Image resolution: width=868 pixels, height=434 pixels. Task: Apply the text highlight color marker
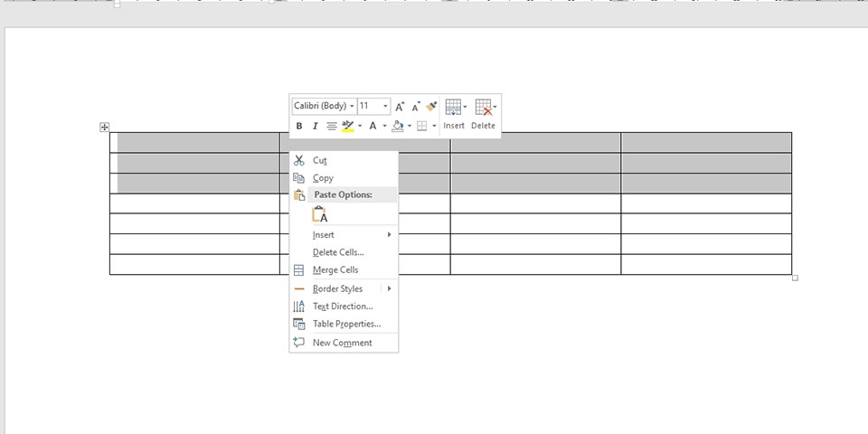coord(347,126)
